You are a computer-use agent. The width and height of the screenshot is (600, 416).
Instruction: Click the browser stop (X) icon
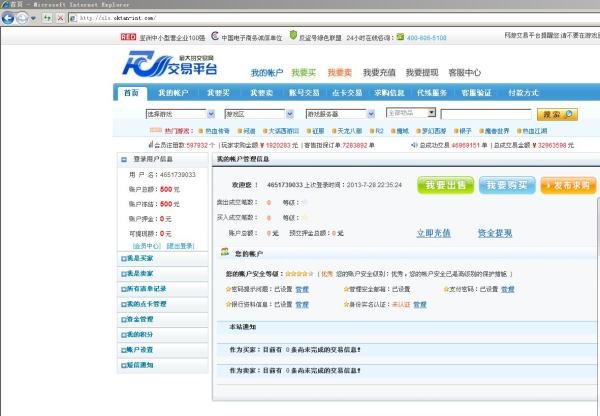pyautogui.click(x=61, y=17)
